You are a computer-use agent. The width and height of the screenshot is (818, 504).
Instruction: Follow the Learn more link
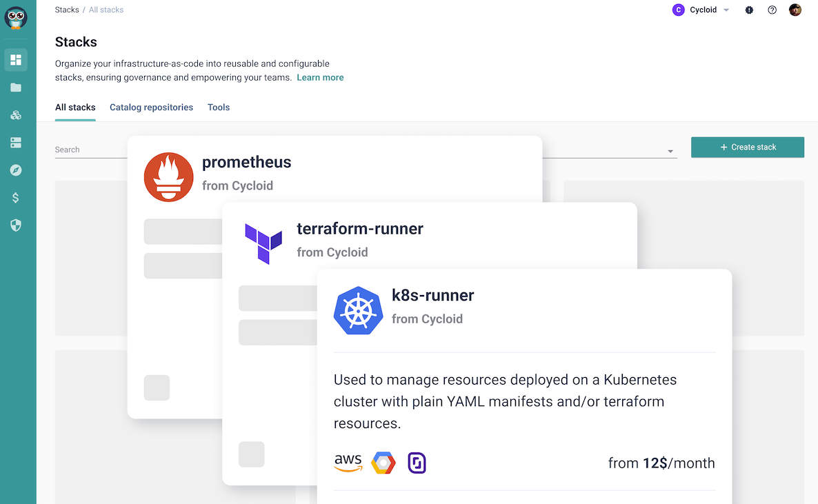click(320, 77)
